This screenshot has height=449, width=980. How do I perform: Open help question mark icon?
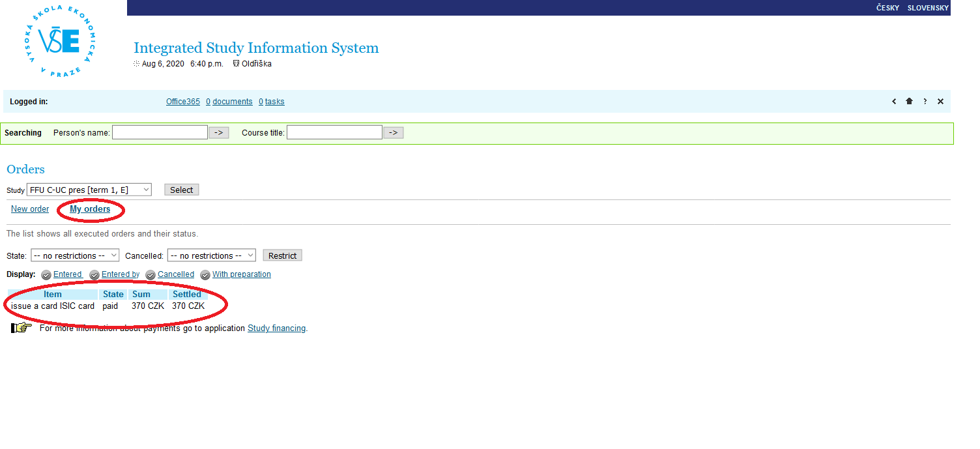(x=925, y=102)
